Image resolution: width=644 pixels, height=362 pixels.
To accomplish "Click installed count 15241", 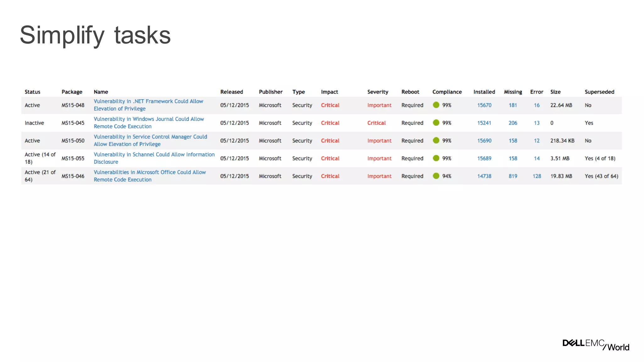I will pos(484,123).
